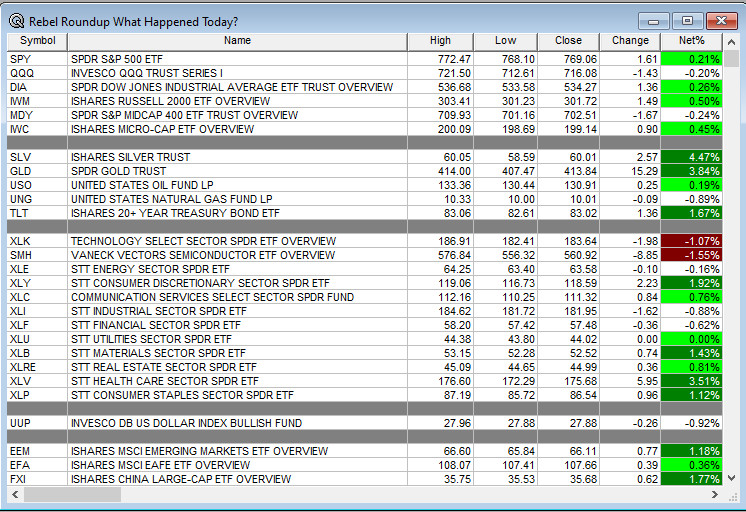The height and width of the screenshot is (512, 746).
Task: Select the DIA symbol cell
Action: (38, 87)
